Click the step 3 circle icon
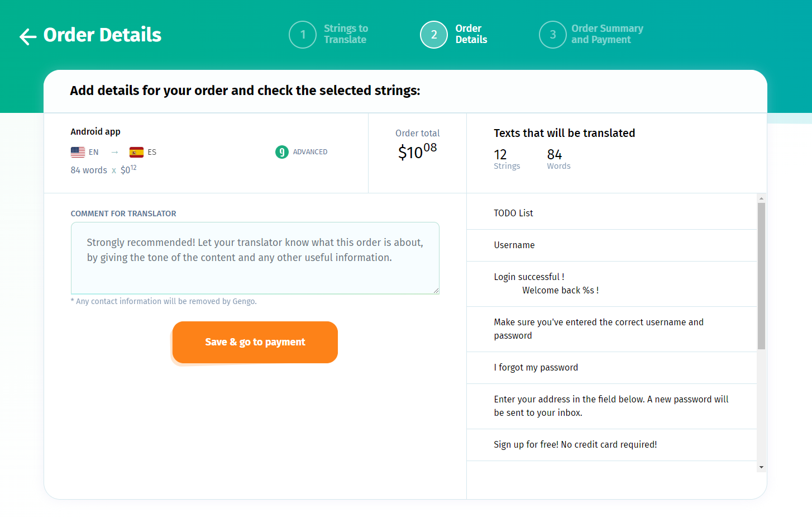The image size is (812, 517). pos(553,35)
